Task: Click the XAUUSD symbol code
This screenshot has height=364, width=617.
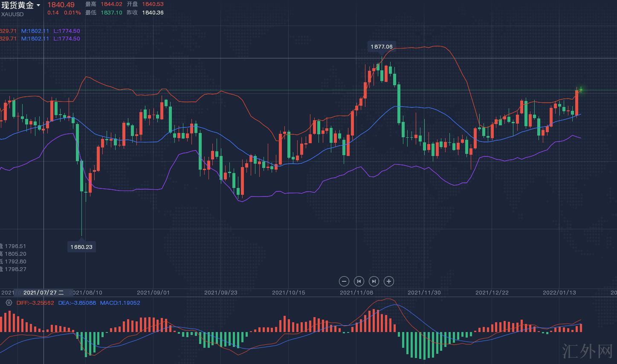Action: coord(12,14)
